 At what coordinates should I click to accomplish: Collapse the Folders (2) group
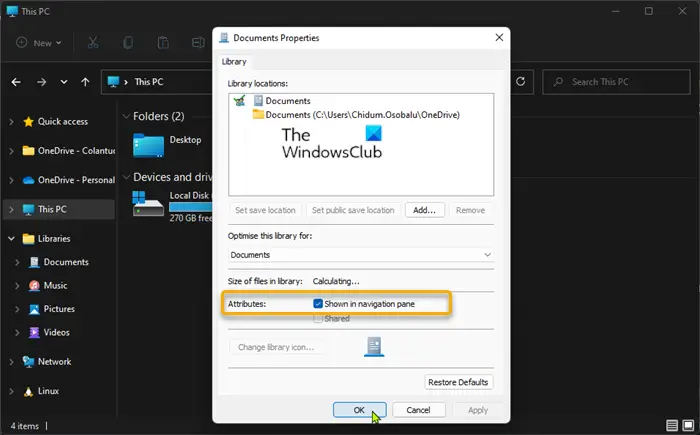point(126,116)
